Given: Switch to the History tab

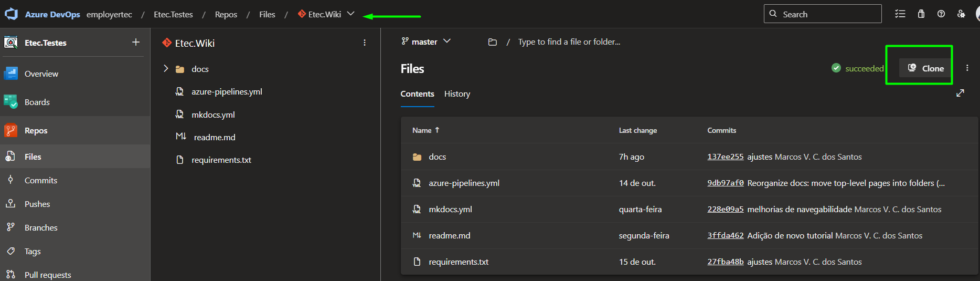Looking at the screenshot, I should [457, 93].
